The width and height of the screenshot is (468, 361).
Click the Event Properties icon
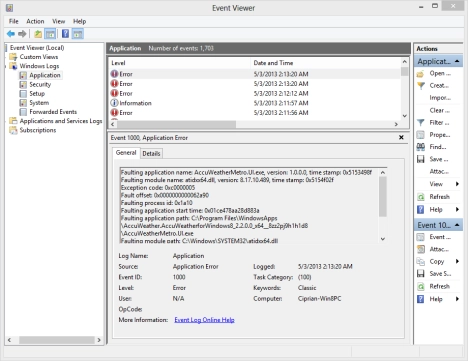[421, 237]
